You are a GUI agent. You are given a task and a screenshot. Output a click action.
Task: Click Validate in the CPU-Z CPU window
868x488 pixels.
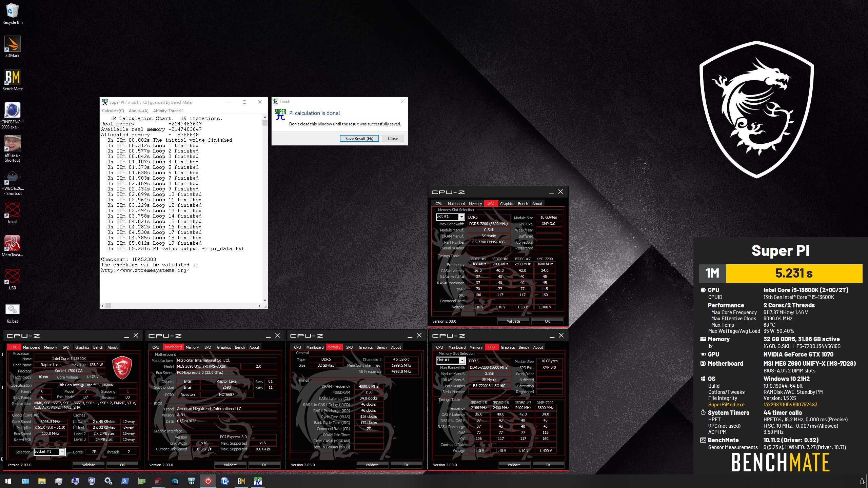pos(88,465)
